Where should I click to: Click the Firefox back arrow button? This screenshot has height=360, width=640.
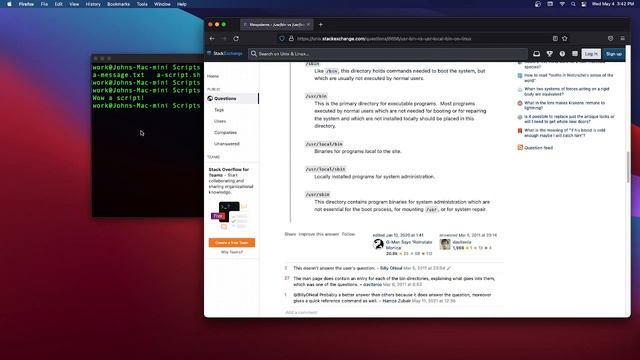coord(212,38)
